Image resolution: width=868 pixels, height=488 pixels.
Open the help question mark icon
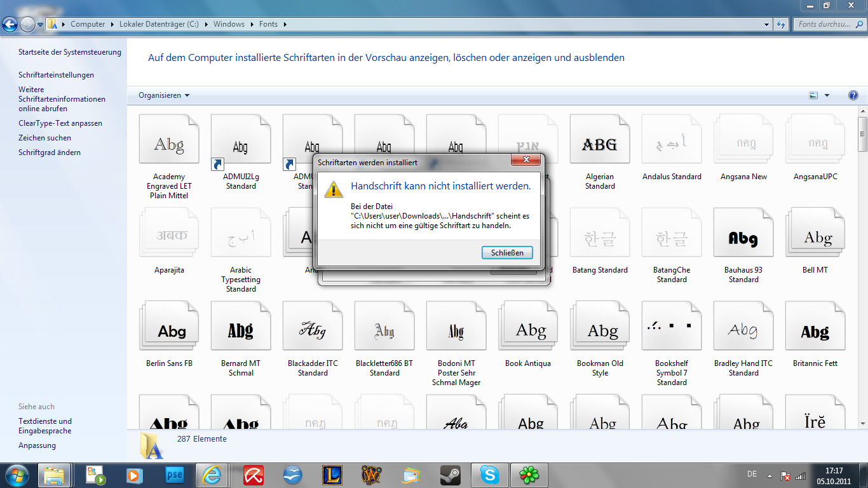click(x=853, y=95)
